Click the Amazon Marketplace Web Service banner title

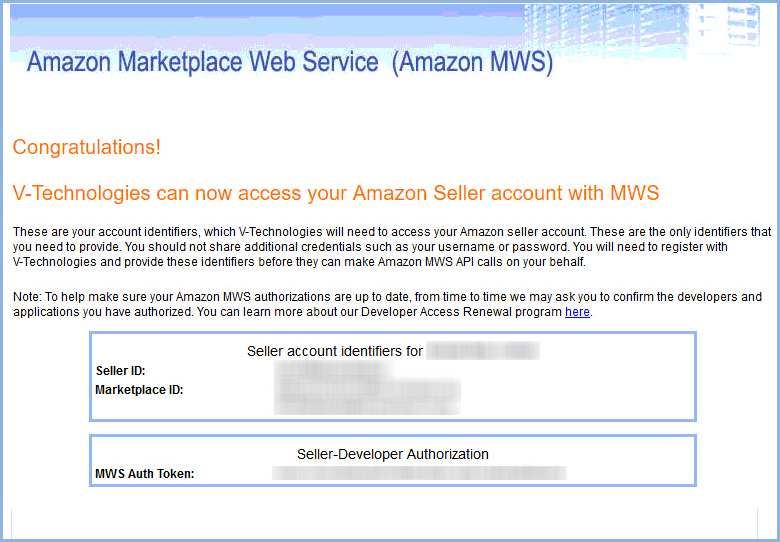pos(290,62)
